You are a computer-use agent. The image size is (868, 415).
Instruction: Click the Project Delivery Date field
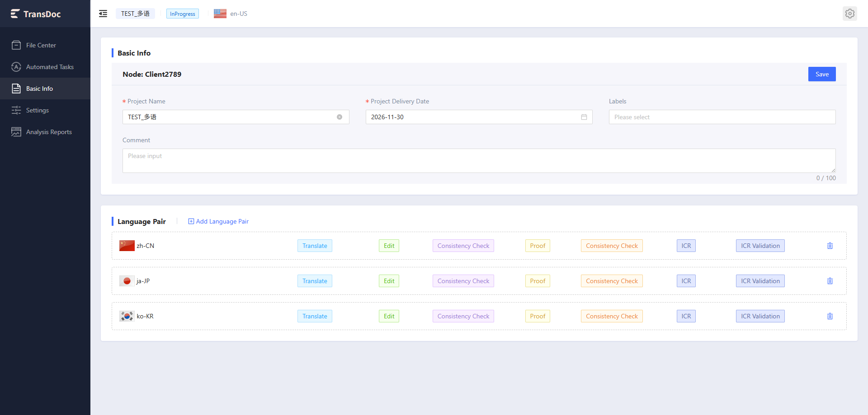[479, 117]
